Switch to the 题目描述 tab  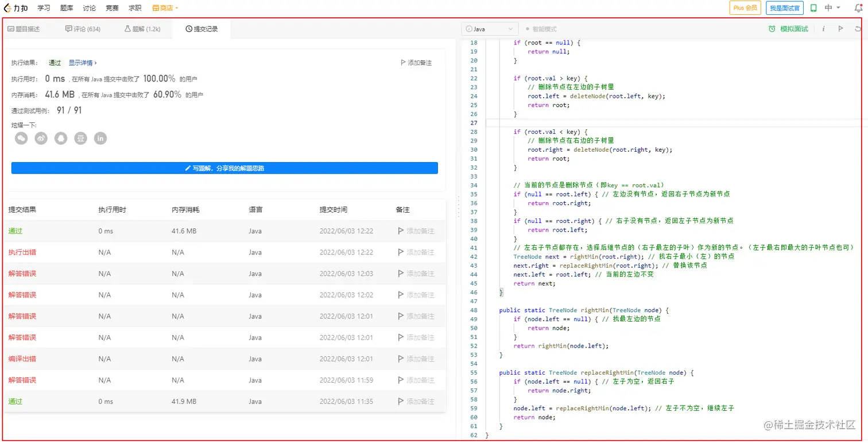tap(24, 29)
